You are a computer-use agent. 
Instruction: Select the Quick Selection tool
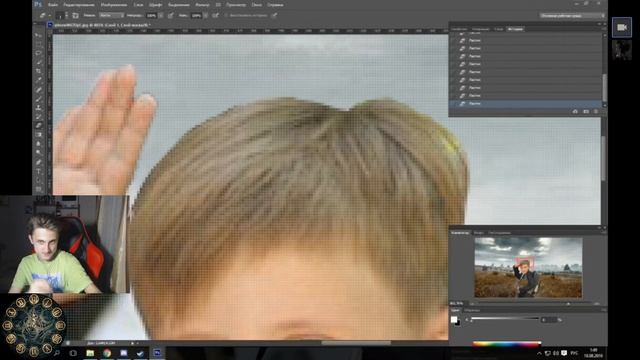click(39, 62)
